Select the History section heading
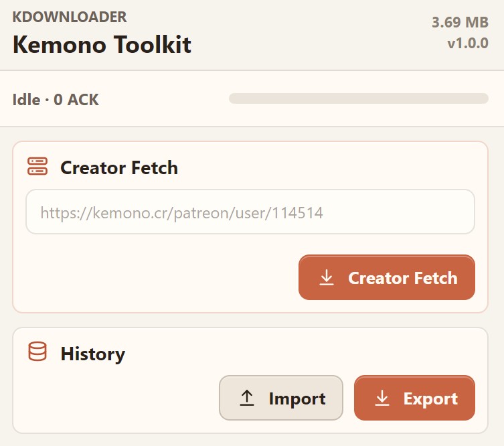This screenshot has width=504, height=446. [93, 354]
